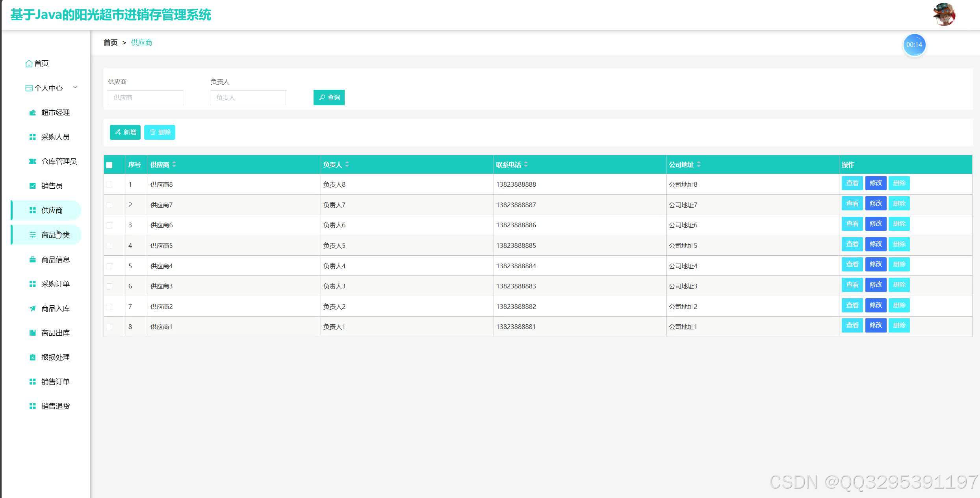Sort by the 联系电话 column arrows
This screenshot has width=980, height=498.
point(526,165)
